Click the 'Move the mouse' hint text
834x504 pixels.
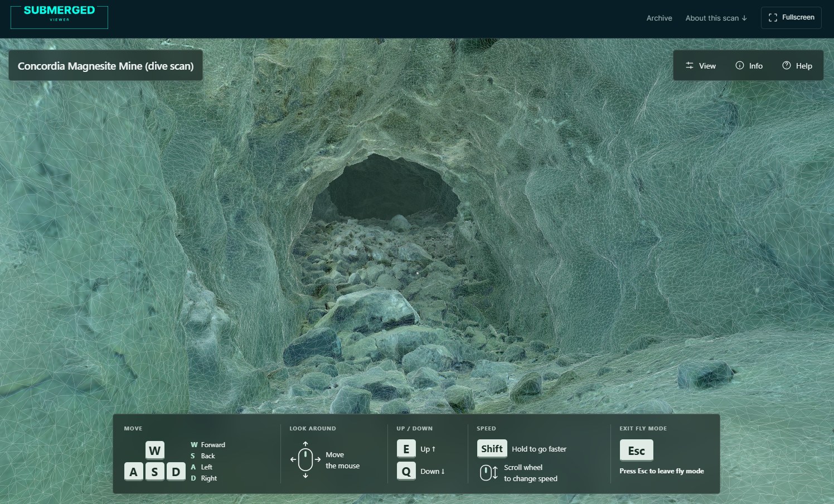tap(342, 460)
